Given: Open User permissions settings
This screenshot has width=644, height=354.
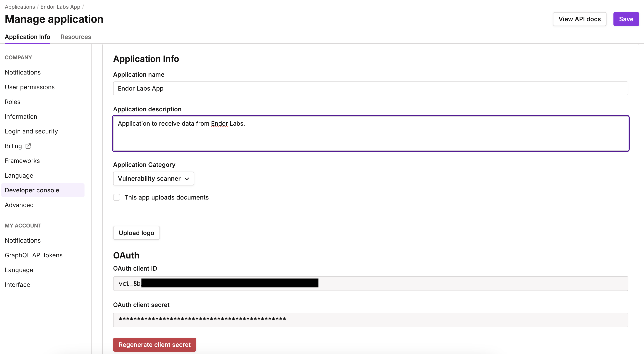Looking at the screenshot, I should click(x=29, y=87).
